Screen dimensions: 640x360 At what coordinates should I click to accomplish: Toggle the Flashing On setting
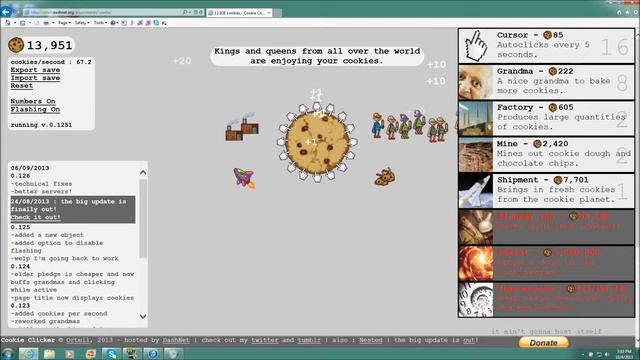[x=35, y=109]
